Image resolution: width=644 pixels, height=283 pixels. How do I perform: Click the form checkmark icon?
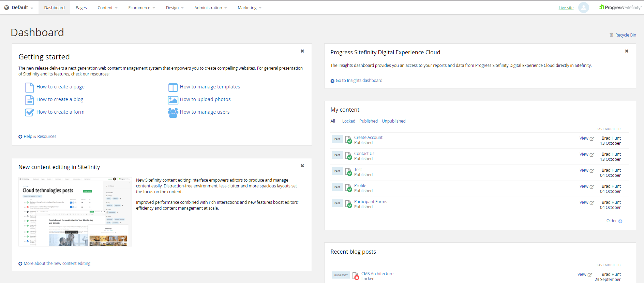pos(30,112)
